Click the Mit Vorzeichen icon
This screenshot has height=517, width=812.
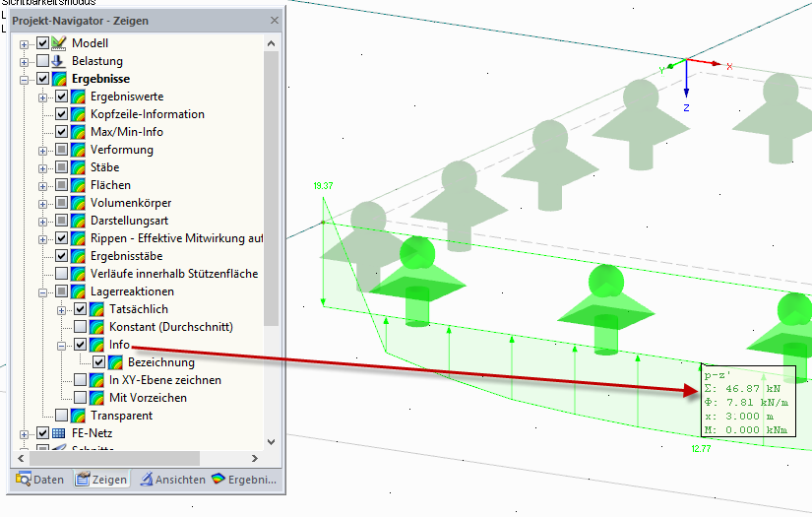tap(96, 397)
